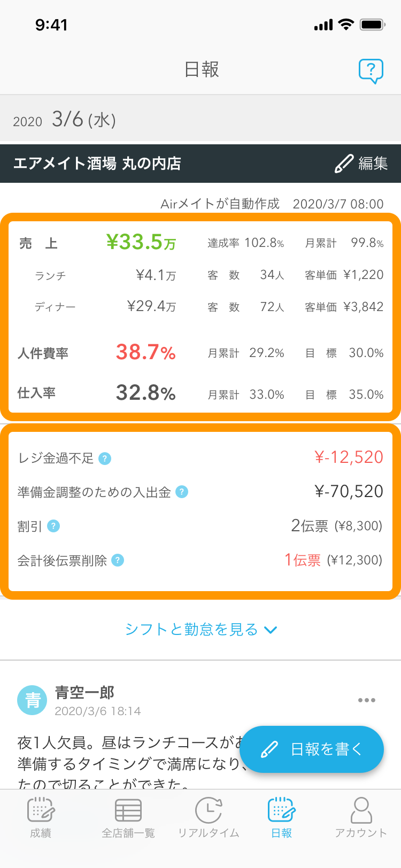Open help for 準備金調整のための入出金
Viewport: 401px width, 868px height.
(182, 492)
